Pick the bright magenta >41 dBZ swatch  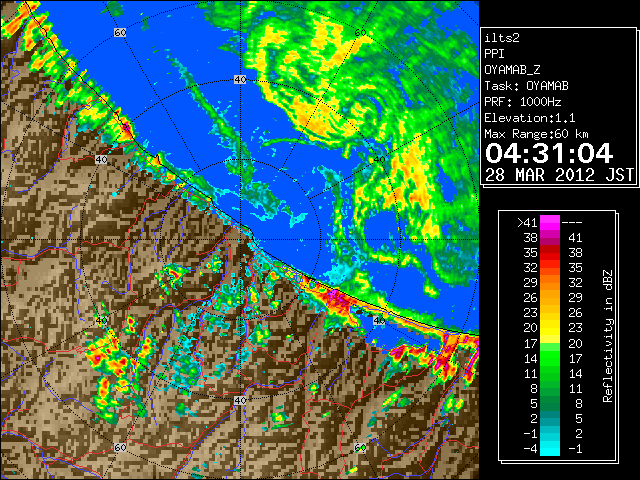[x=550, y=222]
